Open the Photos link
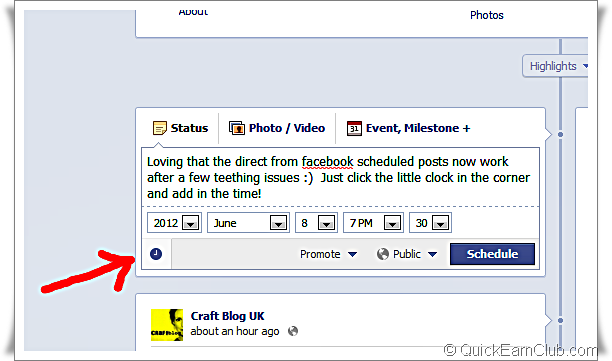Image resolution: width=612 pixels, height=361 pixels. click(x=487, y=15)
